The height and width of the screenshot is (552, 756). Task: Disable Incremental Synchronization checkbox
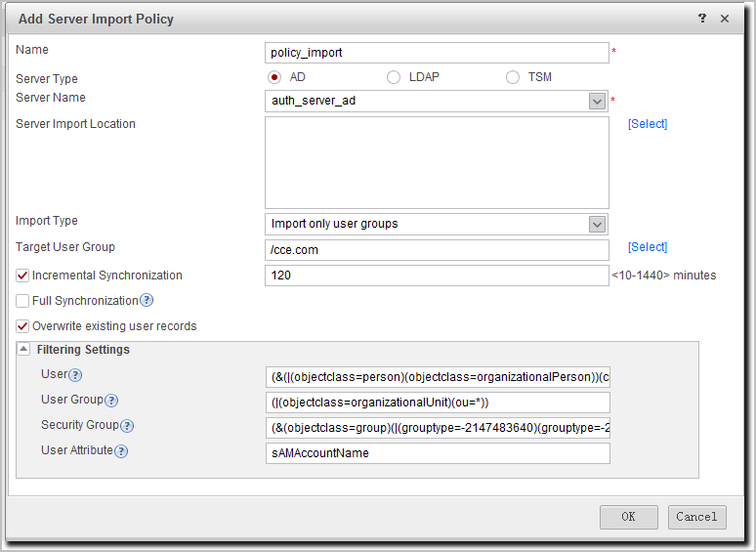pyautogui.click(x=22, y=276)
